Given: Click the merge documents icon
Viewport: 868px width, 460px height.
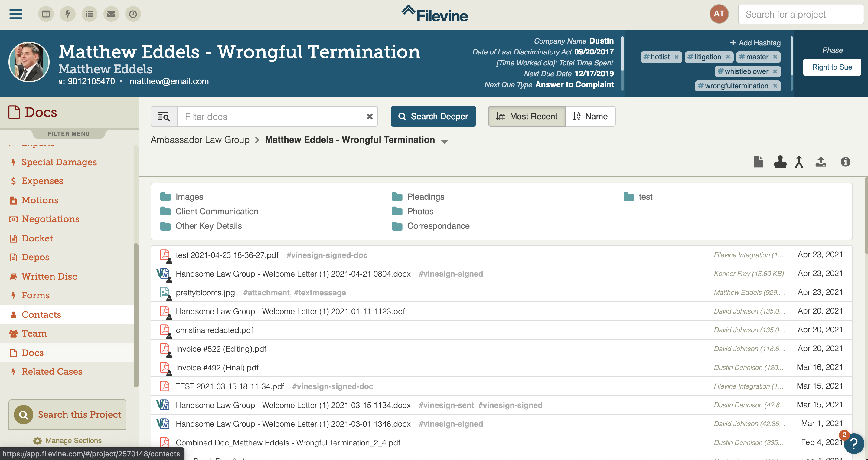Looking at the screenshot, I should tap(799, 162).
